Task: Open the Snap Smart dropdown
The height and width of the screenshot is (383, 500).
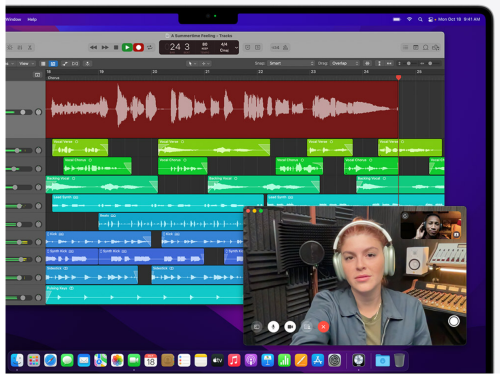Action: [291, 63]
